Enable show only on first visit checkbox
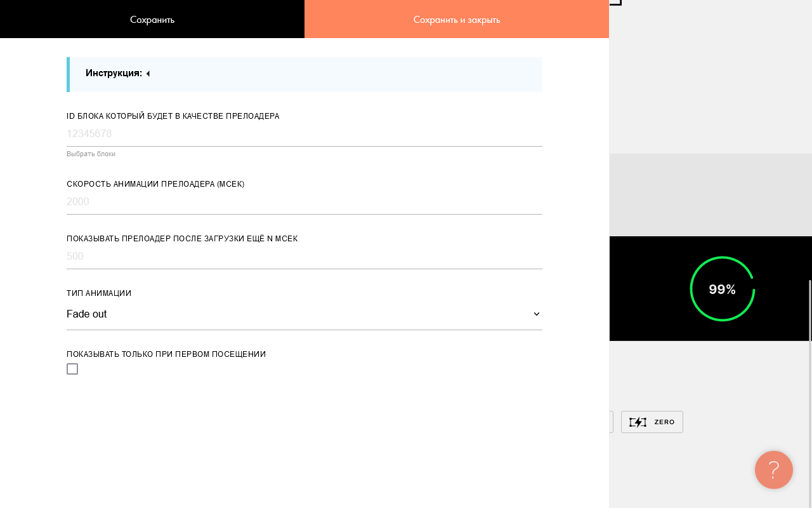 [x=72, y=369]
